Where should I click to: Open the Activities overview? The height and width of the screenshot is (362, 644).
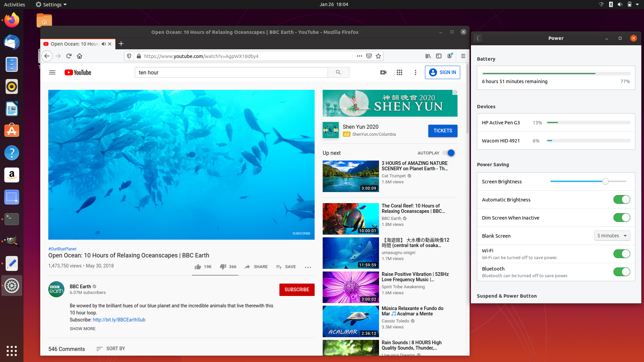pyautogui.click(x=14, y=4)
